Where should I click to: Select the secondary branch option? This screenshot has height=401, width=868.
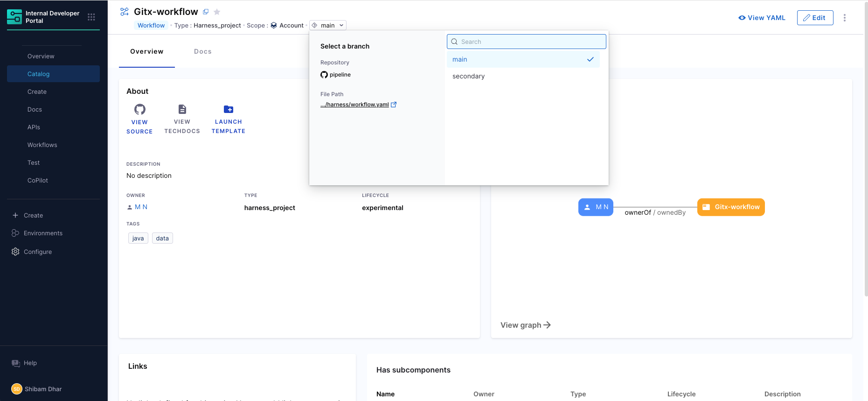[468, 76]
